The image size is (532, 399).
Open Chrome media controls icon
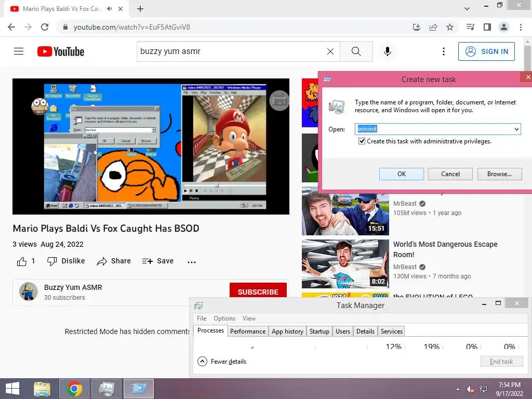click(x=471, y=27)
